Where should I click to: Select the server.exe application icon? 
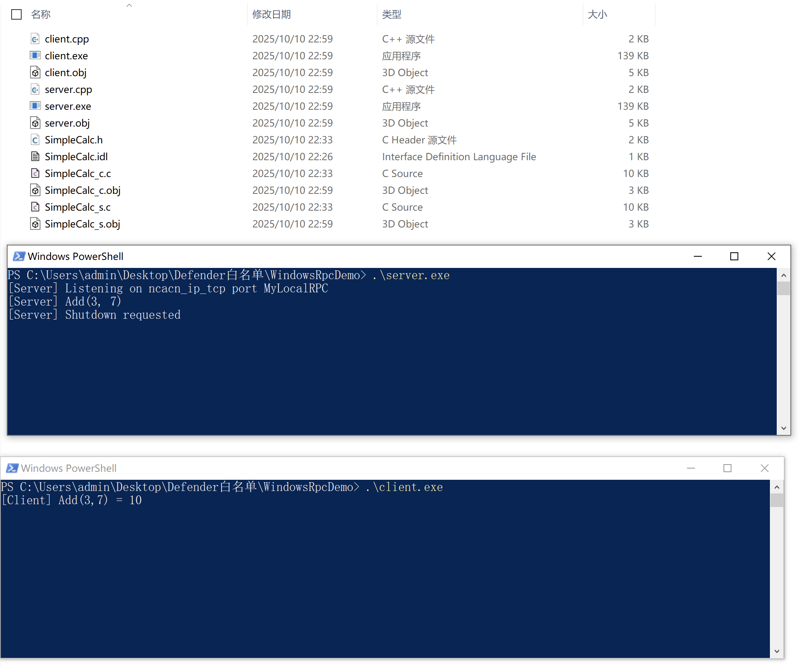point(35,106)
